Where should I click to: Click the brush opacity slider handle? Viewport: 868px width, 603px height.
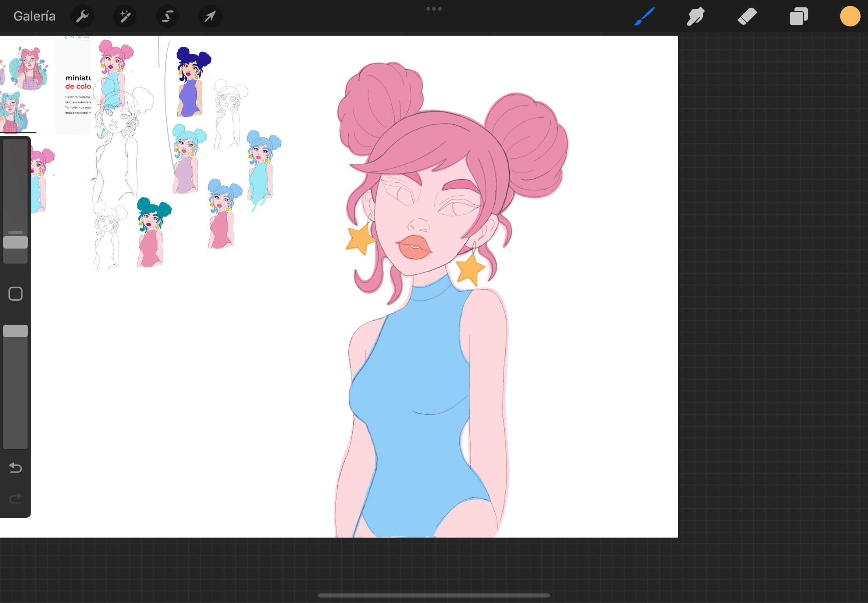[15, 331]
